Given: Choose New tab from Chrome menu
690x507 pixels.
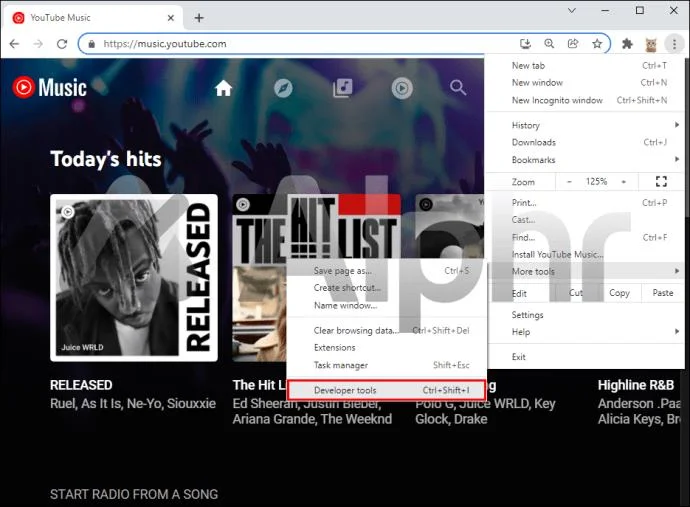Looking at the screenshot, I should click(585, 66).
